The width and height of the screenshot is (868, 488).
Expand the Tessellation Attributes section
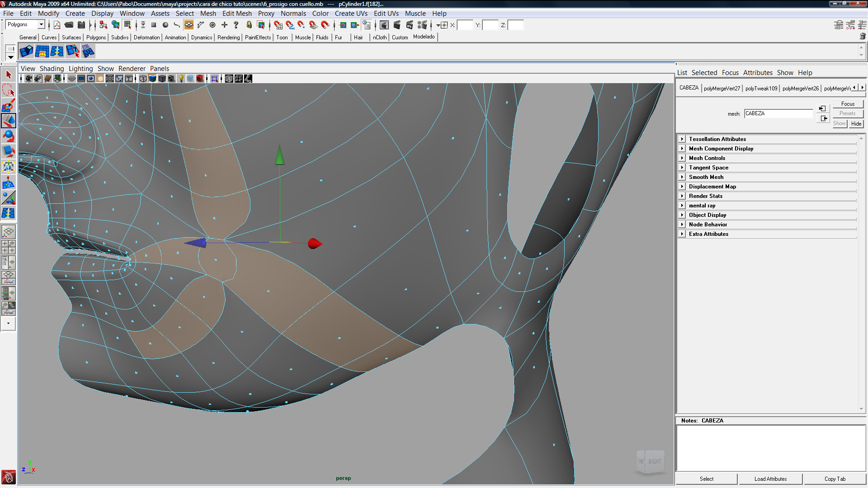click(682, 139)
